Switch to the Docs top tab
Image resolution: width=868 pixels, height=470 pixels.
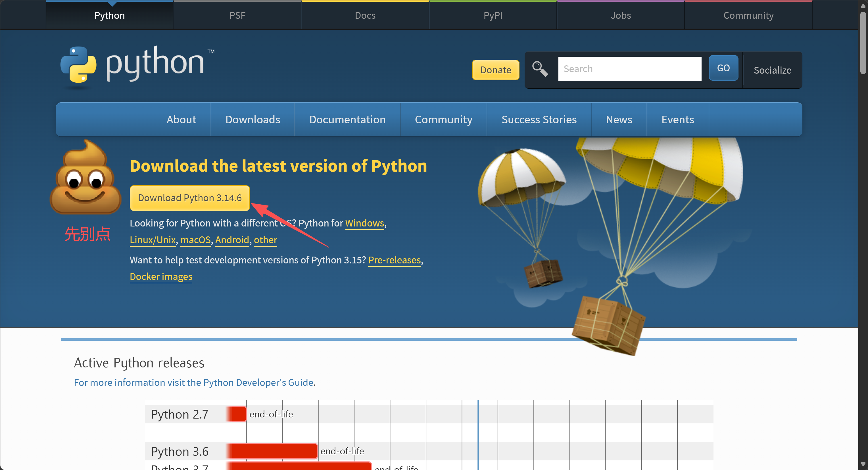[x=365, y=15]
